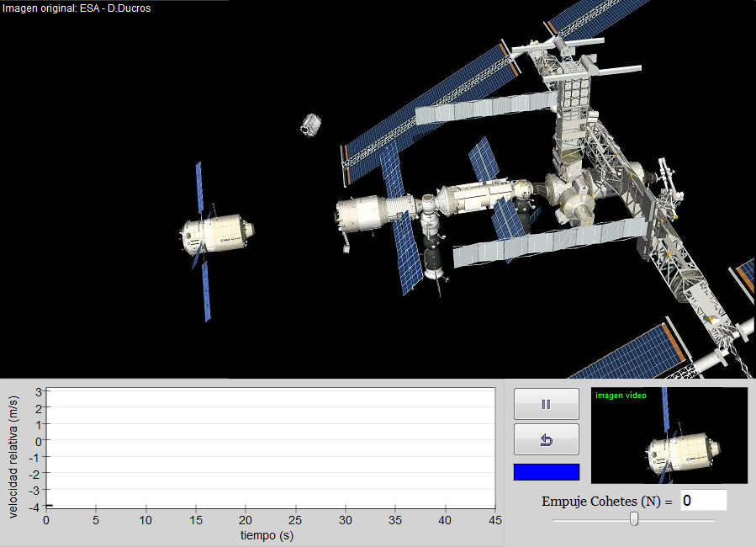Reset the simulation with the return arrow button
Viewport: 756px width, 547px height.
[547, 439]
